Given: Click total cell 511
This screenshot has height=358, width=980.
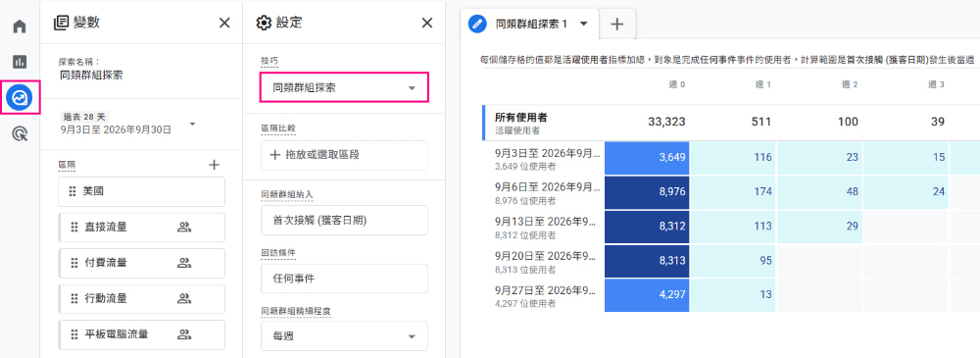Looking at the screenshot, I should click(x=760, y=122).
